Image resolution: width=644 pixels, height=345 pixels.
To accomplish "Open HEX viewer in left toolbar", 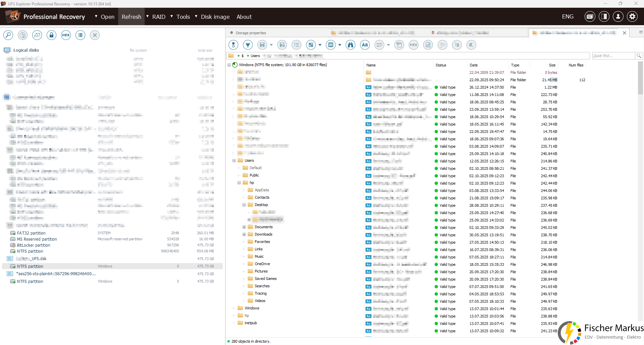I will pyautogui.click(x=66, y=35).
